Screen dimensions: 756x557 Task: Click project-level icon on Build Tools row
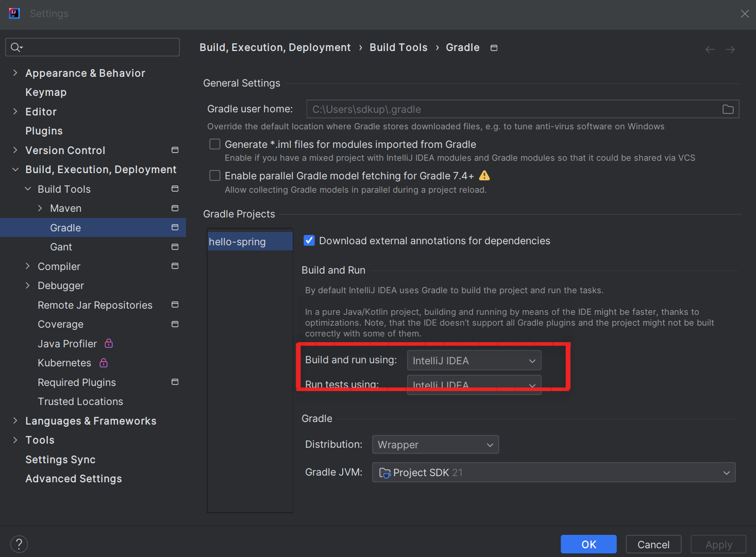pos(175,189)
